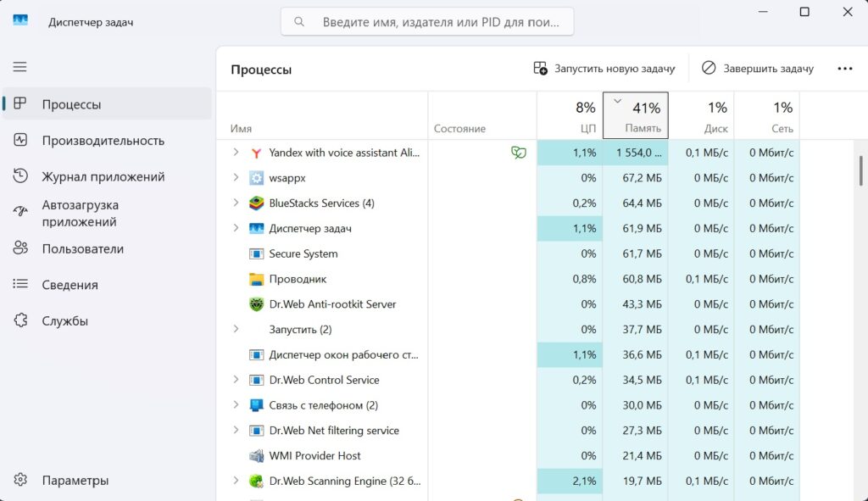The height and width of the screenshot is (501, 868).
Task: Expand the Yandex process group
Action: [236, 153]
